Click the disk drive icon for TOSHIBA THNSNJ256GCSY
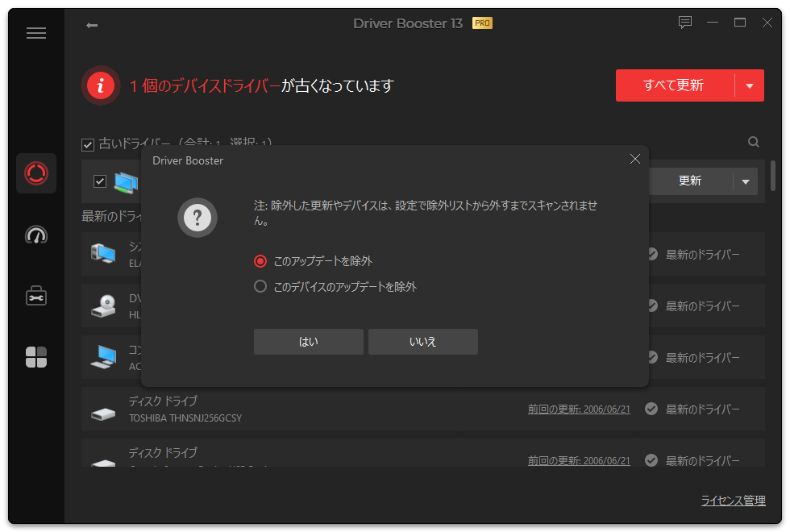The width and height of the screenshot is (790, 532). point(103,409)
